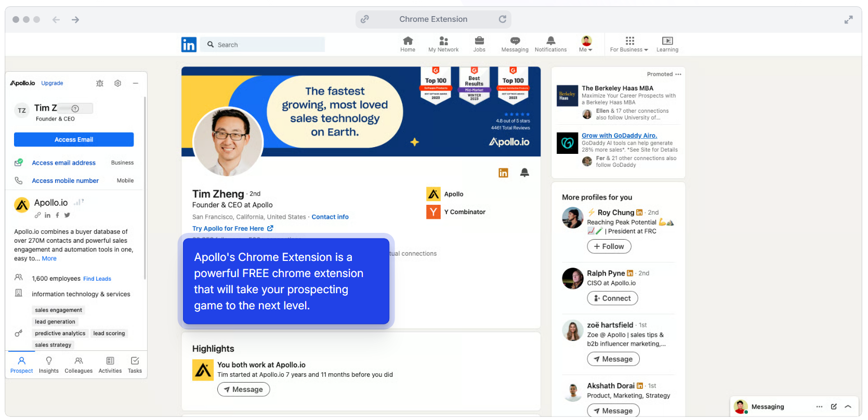Go forward in browser
Image resolution: width=868 pixels, height=420 pixels.
pyautogui.click(x=75, y=20)
